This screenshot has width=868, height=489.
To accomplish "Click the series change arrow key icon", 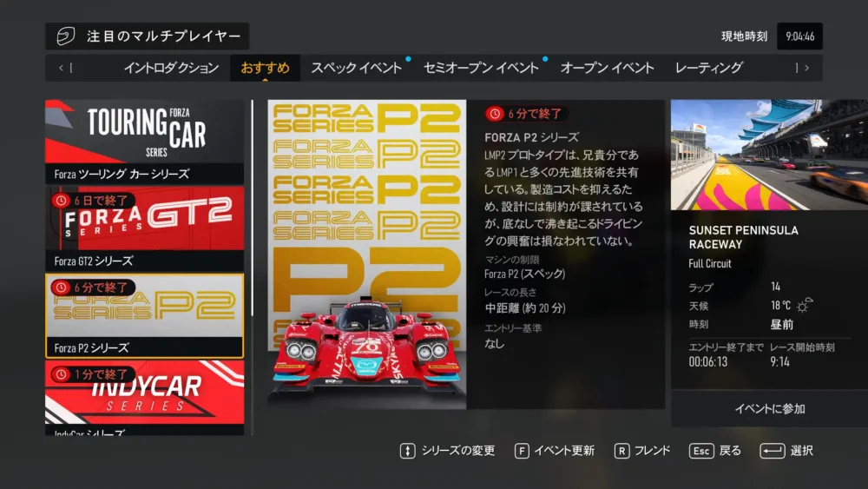I will pyautogui.click(x=407, y=451).
